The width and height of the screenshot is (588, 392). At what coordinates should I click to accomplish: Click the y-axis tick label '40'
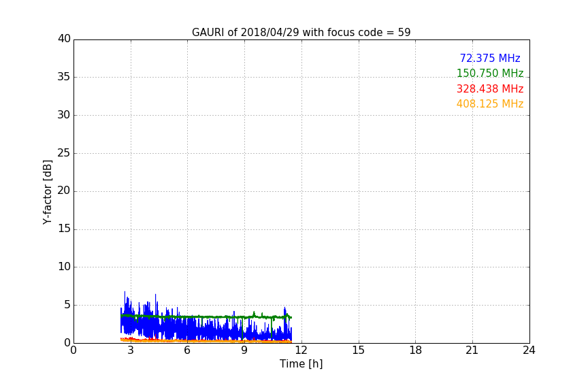(x=64, y=39)
